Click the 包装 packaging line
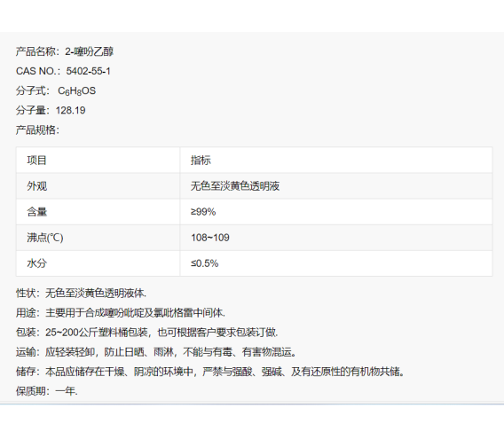The height and width of the screenshot is (439, 504). pos(147,333)
